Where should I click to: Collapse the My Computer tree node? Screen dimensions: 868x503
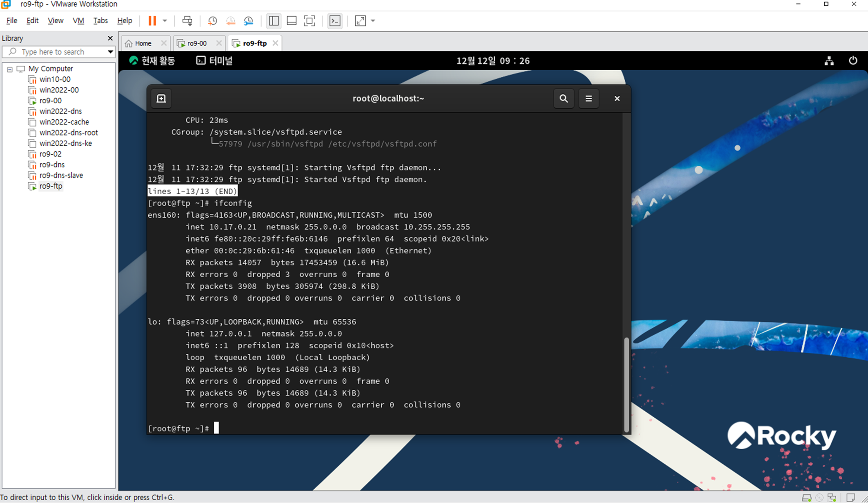click(x=10, y=69)
